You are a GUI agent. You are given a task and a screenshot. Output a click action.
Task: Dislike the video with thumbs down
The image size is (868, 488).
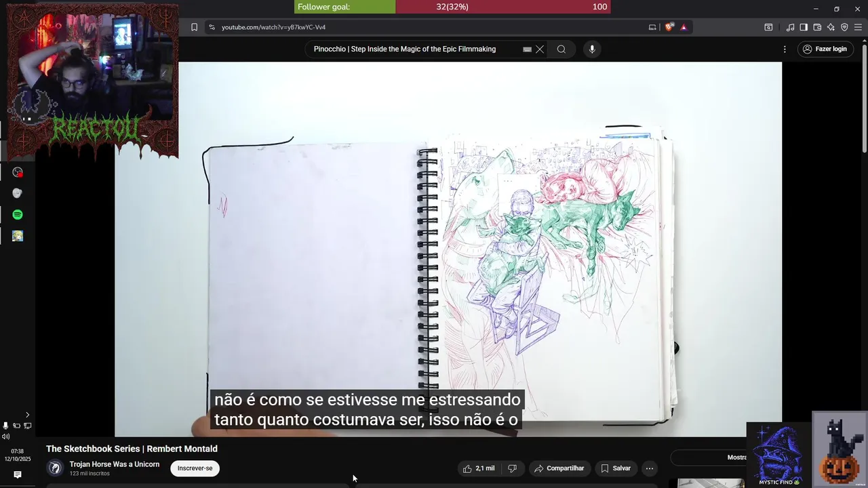pyautogui.click(x=513, y=468)
